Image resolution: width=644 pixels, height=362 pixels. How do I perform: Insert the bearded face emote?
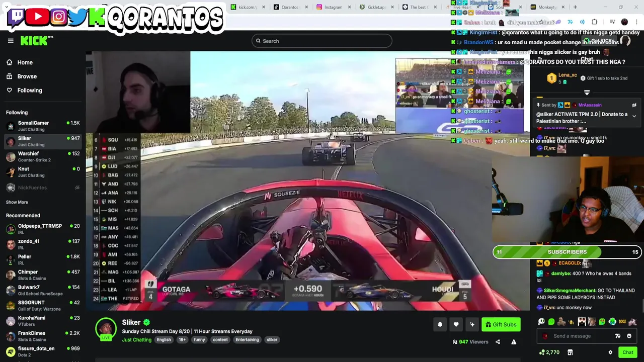tap(582, 322)
